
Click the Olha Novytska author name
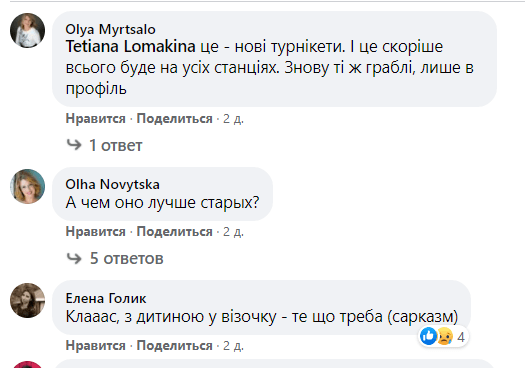(x=112, y=185)
